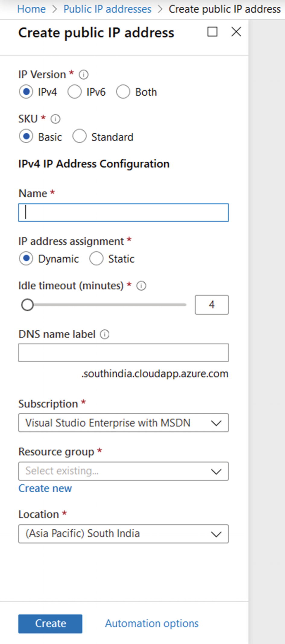
Task: Expand the Resource group dropdown
Action: [123, 471]
